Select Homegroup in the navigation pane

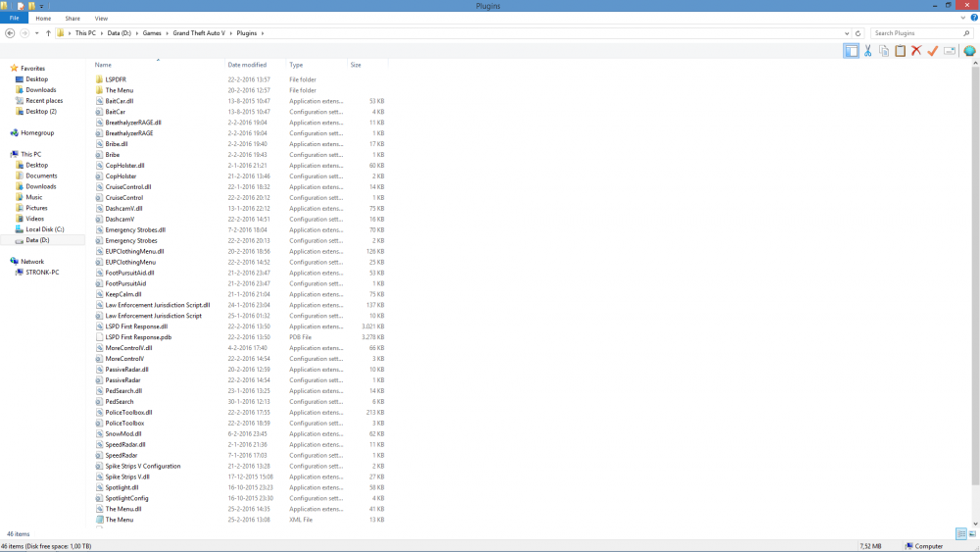click(x=37, y=133)
